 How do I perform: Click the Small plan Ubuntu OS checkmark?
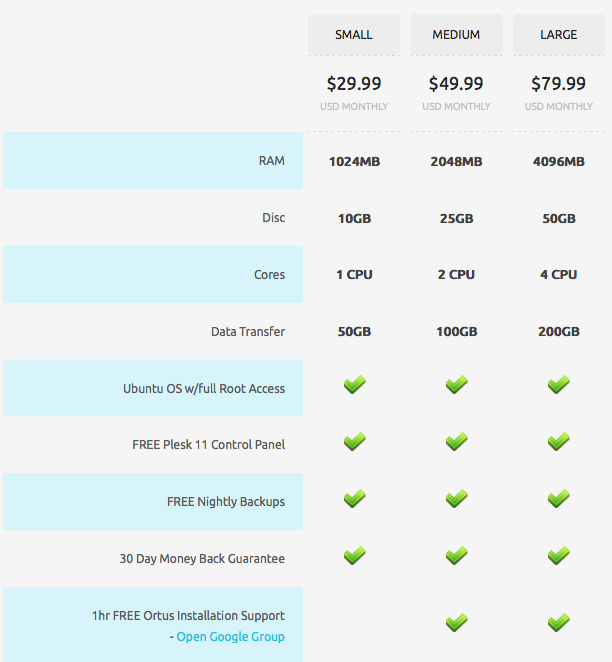(354, 385)
